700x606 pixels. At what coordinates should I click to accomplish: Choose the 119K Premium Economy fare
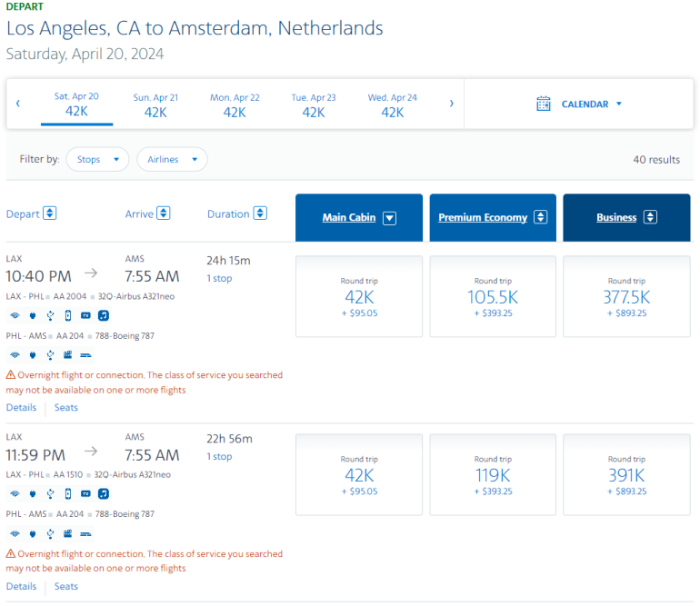tap(493, 475)
